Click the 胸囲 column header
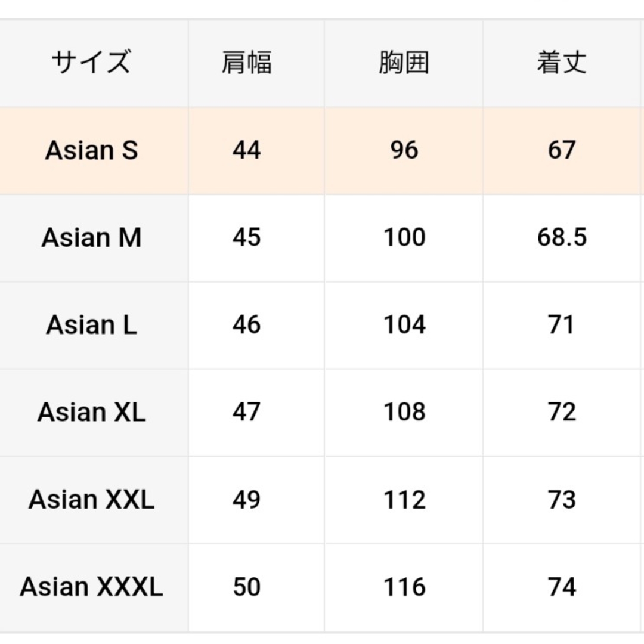This screenshot has height=644, width=644. [404, 63]
